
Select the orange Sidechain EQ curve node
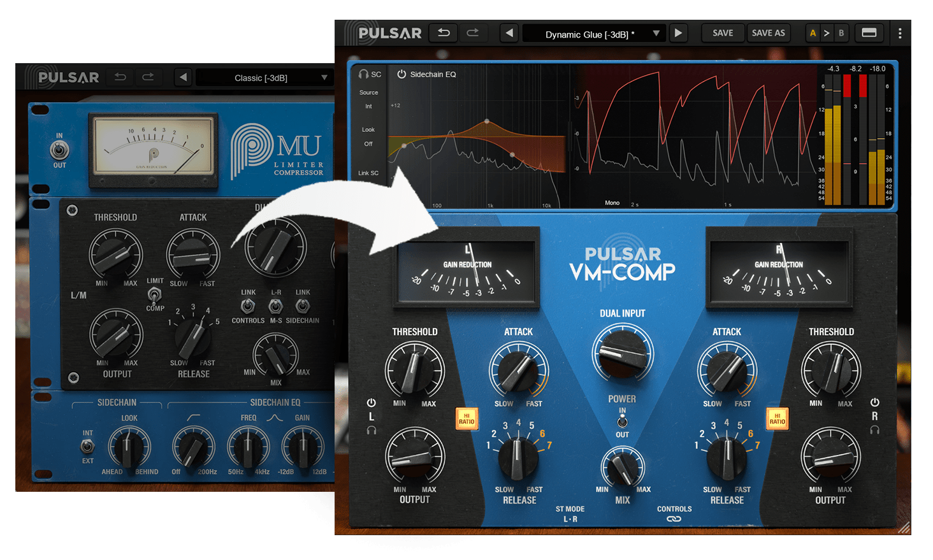pyautogui.click(x=488, y=120)
